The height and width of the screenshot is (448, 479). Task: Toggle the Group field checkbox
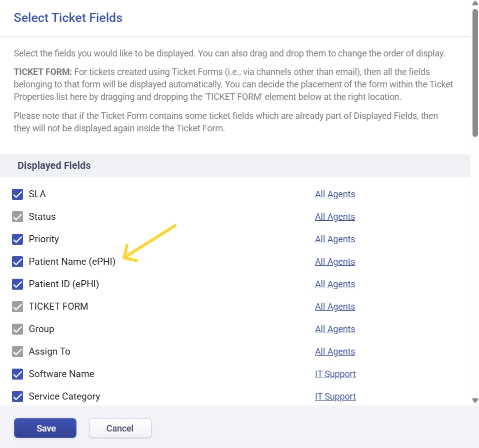click(17, 329)
